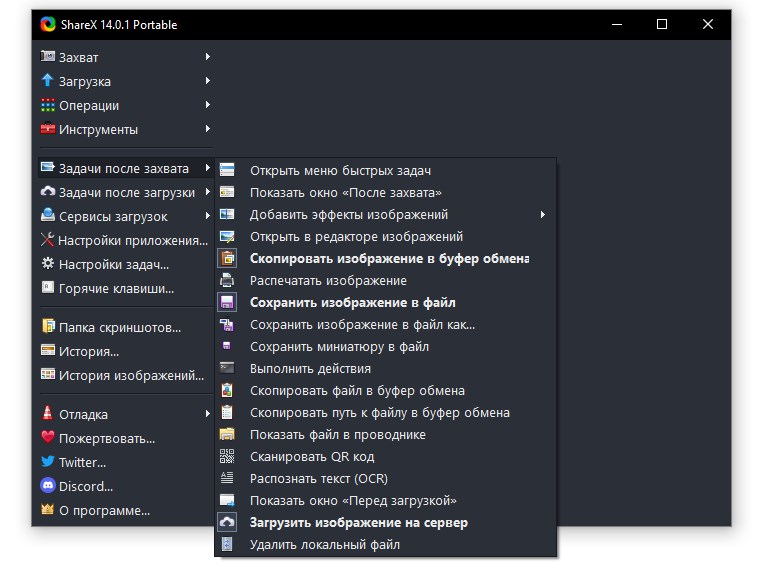Click the folder icon beside Показать файл в проводнике
This screenshot has height=585, width=763.
227,434
